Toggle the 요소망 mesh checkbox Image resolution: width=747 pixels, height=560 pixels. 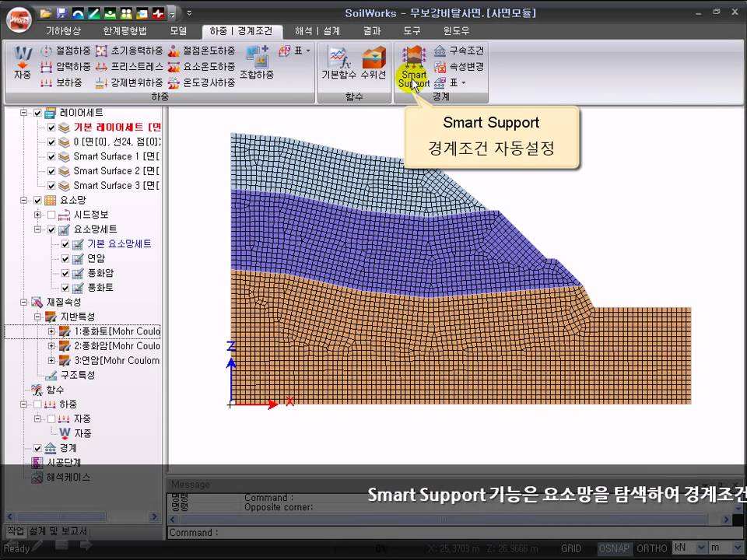pyautogui.click(x=37, y=201)
